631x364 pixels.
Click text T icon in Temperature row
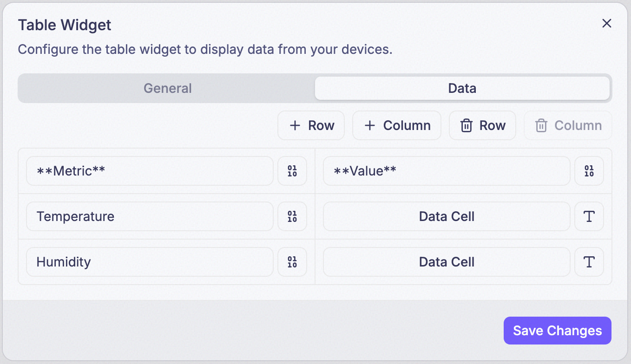click(589, 216)
